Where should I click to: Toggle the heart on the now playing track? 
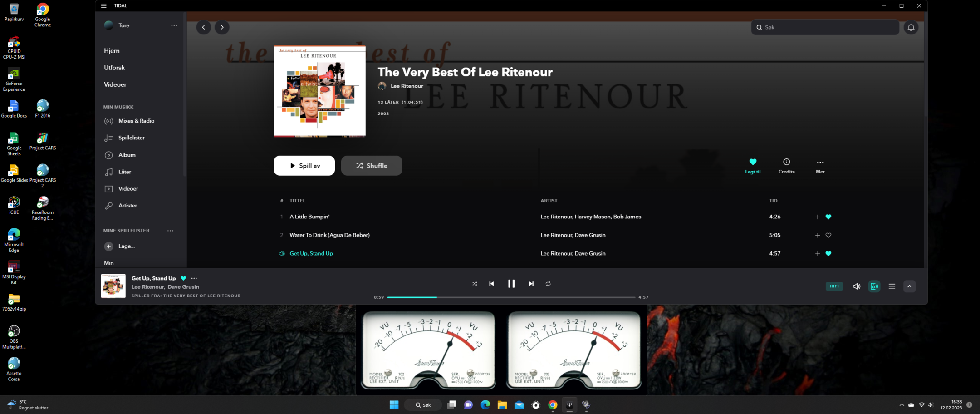coord(183,278)
